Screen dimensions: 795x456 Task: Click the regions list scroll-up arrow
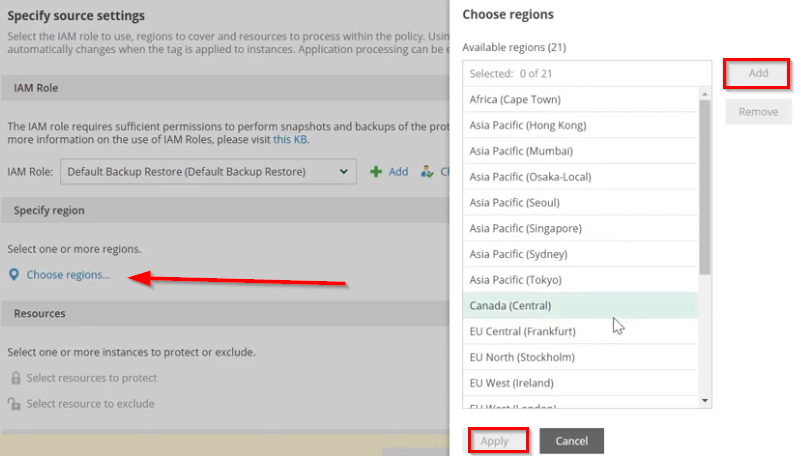coord(705,94)
